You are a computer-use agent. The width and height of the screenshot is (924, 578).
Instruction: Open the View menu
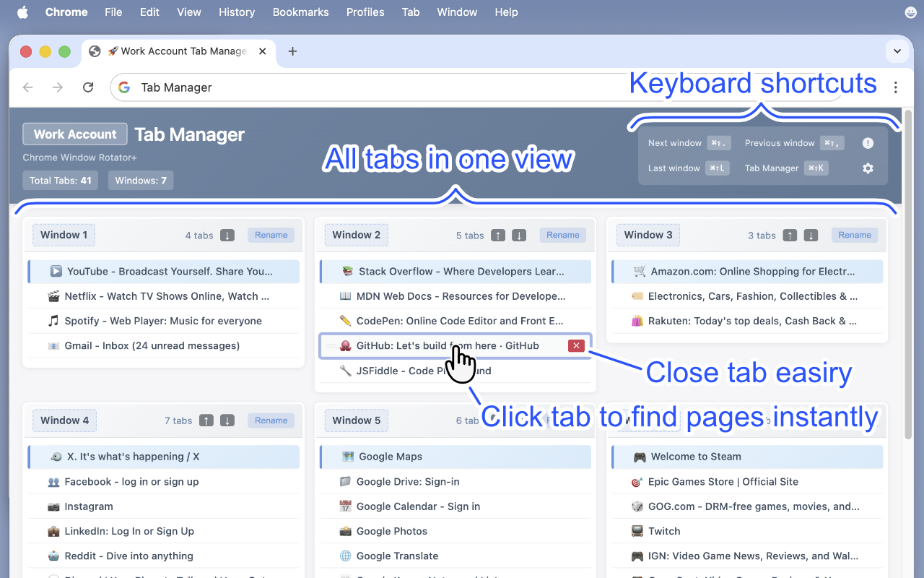click(x=189, y=12)
